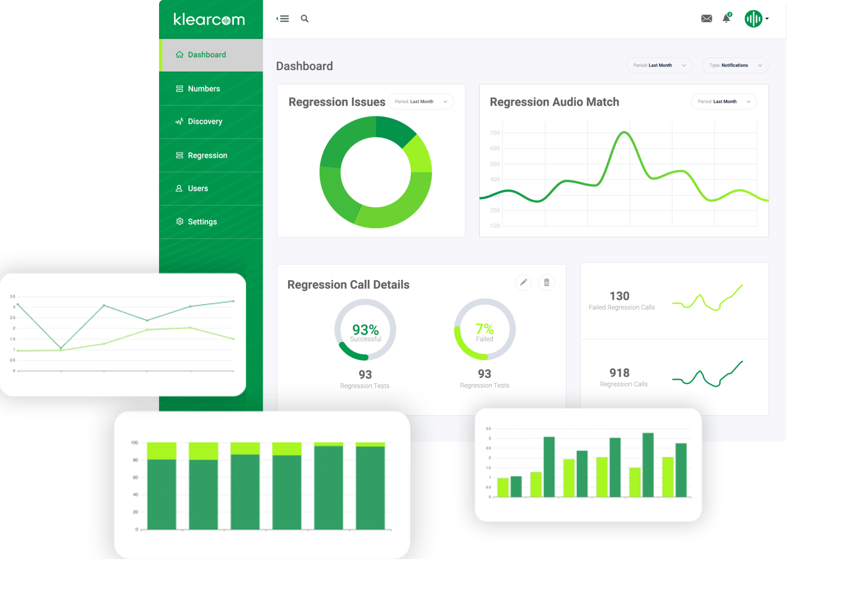This screenshot has height=616, width=850.
Task: Click the pencil edit icon in Call Details
Action: pos(524,282)
